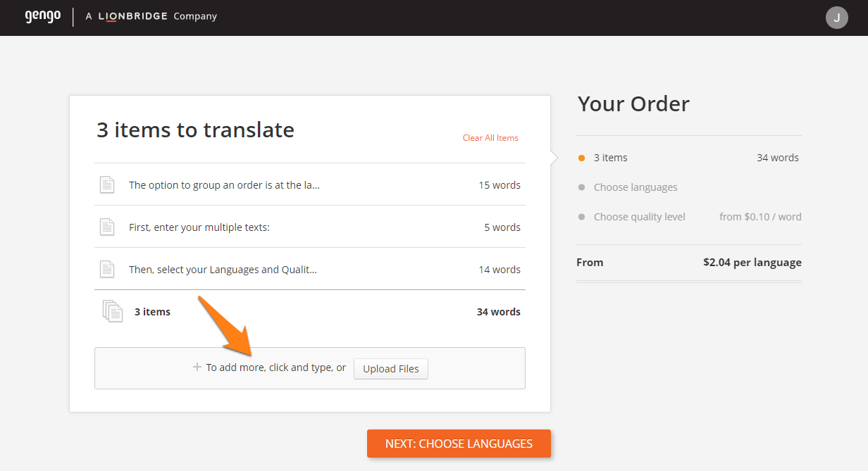Click the '14 words' count
Image resolution: width=868 pixels, height=471 pixels.
tap(500, 270)
